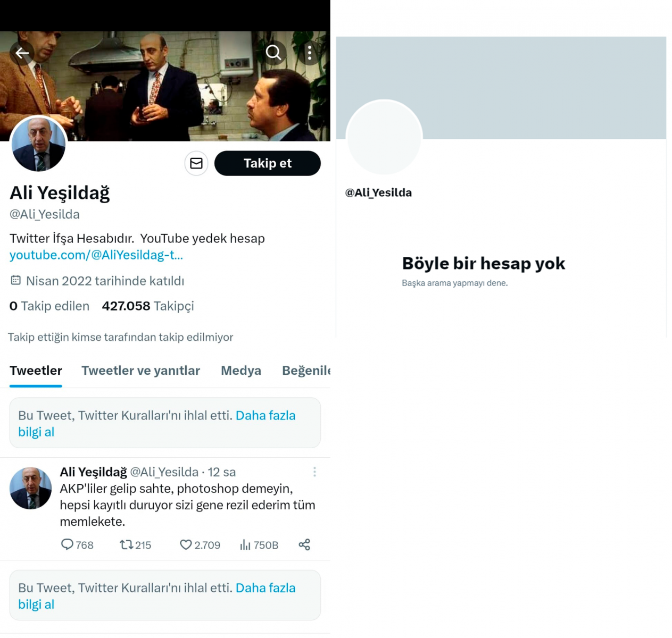672x638 pixels.
Task: Click the reply speech bubble icon with 768
Action: (x=67, y=544)
